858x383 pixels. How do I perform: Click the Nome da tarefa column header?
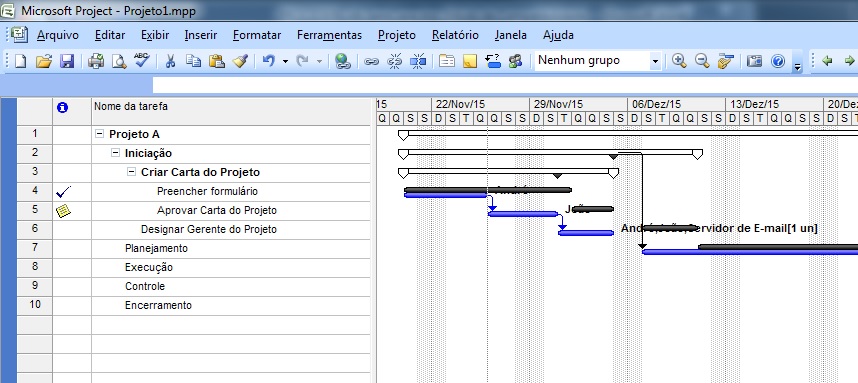click(x=231, y=112)
